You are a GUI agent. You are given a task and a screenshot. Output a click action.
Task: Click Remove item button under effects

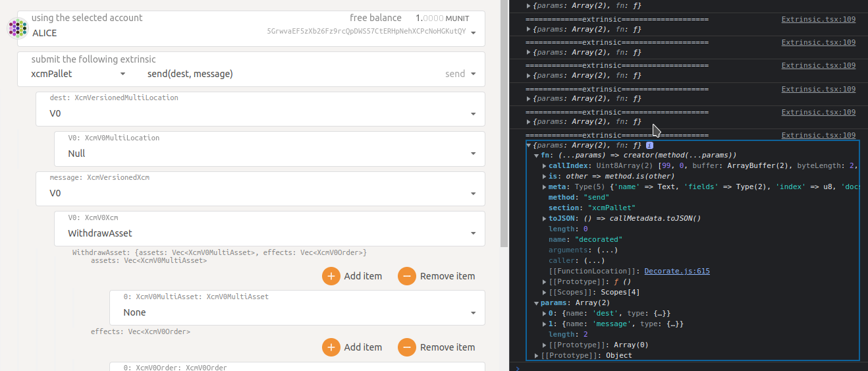pyautogui.click(x=437, y=347)
